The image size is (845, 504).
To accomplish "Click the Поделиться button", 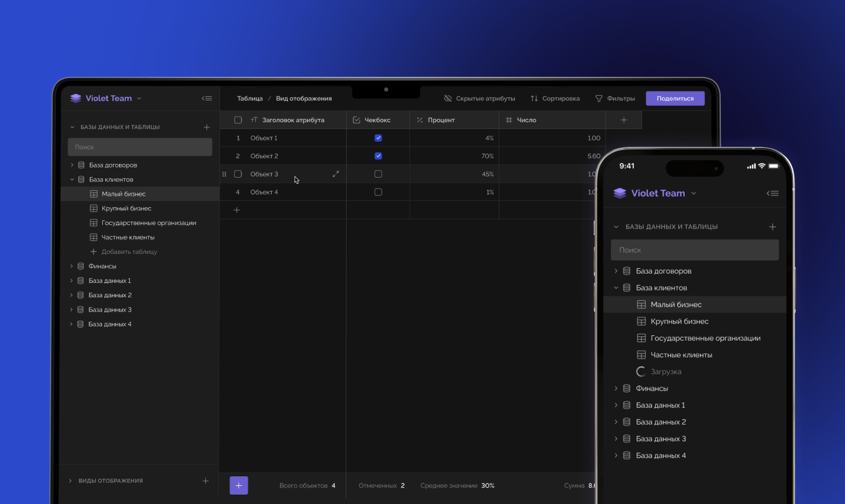I will coord(675,98).
